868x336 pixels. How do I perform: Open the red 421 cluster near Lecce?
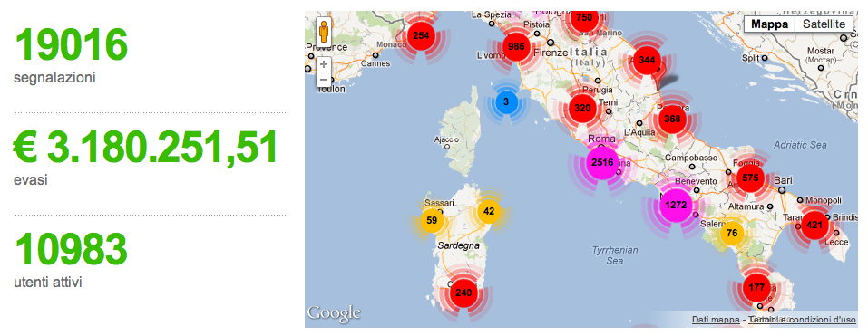coord(814,225)
